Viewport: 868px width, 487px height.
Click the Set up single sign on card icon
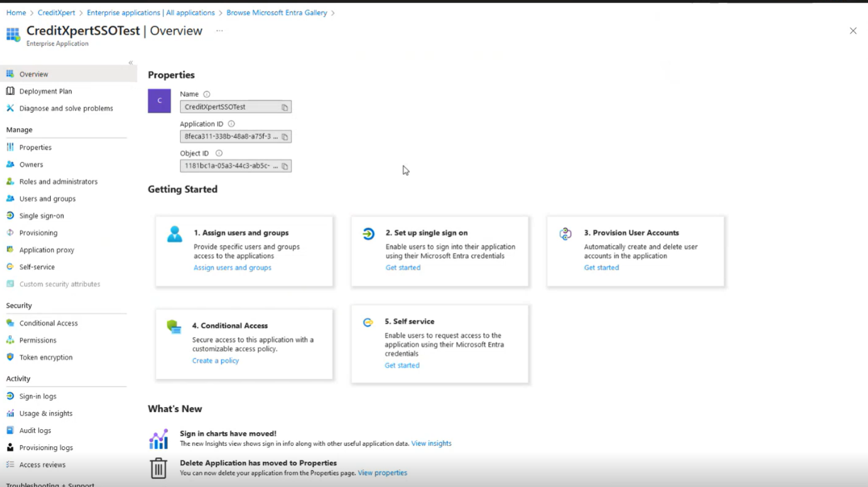(x=369, y=234)
